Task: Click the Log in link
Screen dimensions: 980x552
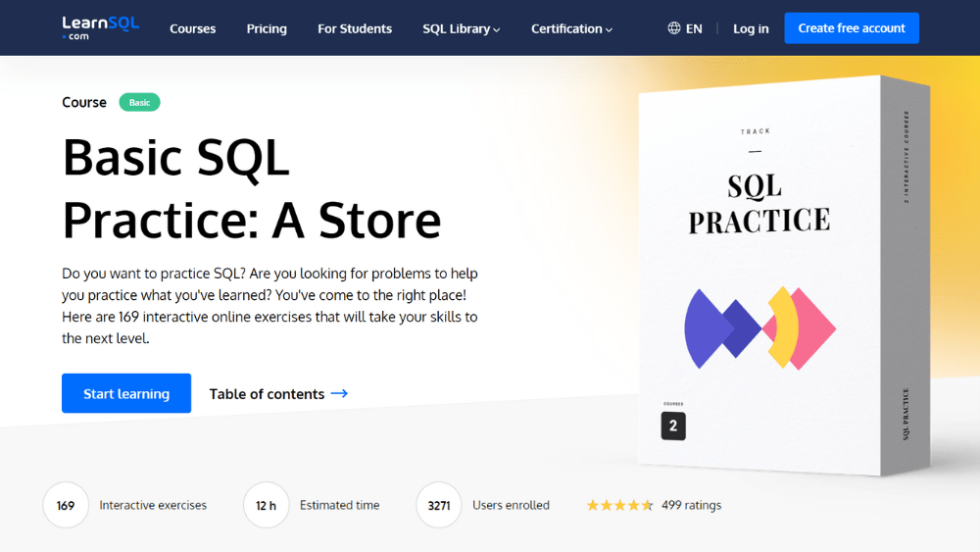Action: pyautogui.click(x=751, y=28)
